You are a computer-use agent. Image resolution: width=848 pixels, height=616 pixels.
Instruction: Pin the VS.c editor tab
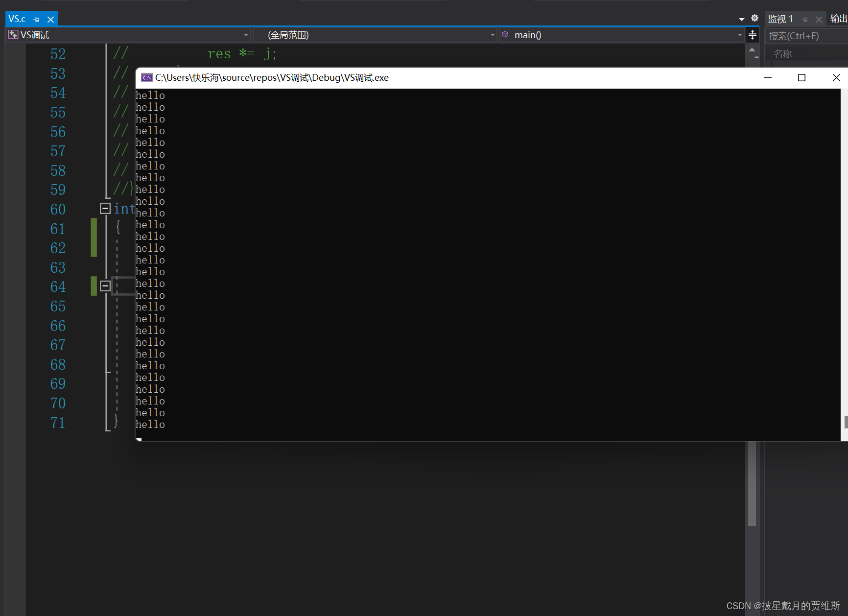tap(37, 20)
